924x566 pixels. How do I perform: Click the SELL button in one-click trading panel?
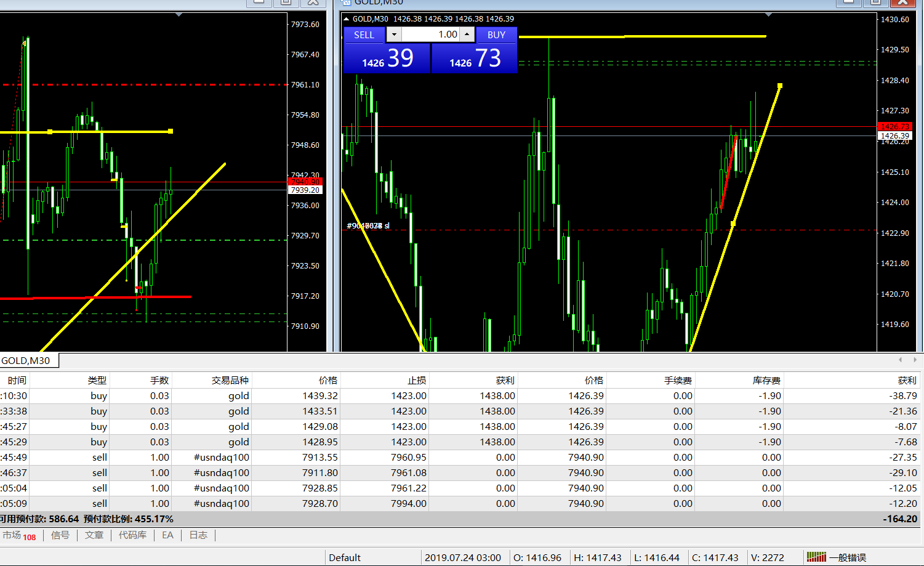click(x=364, y=35)
